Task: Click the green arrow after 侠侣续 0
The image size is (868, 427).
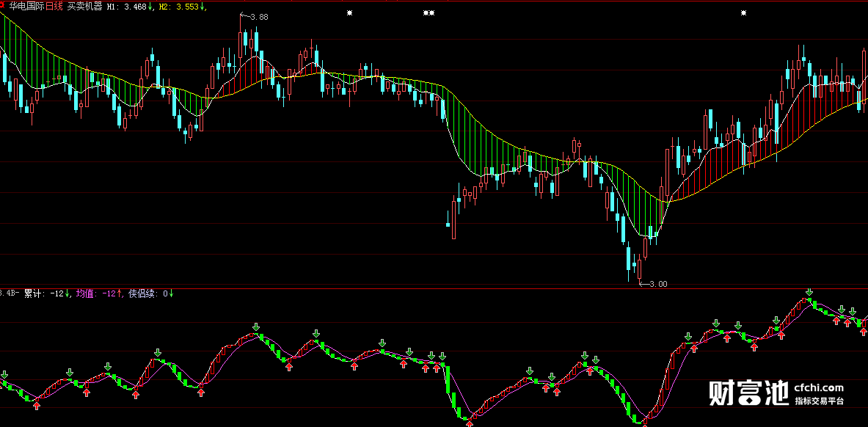Action: click(x=172, y=293)
